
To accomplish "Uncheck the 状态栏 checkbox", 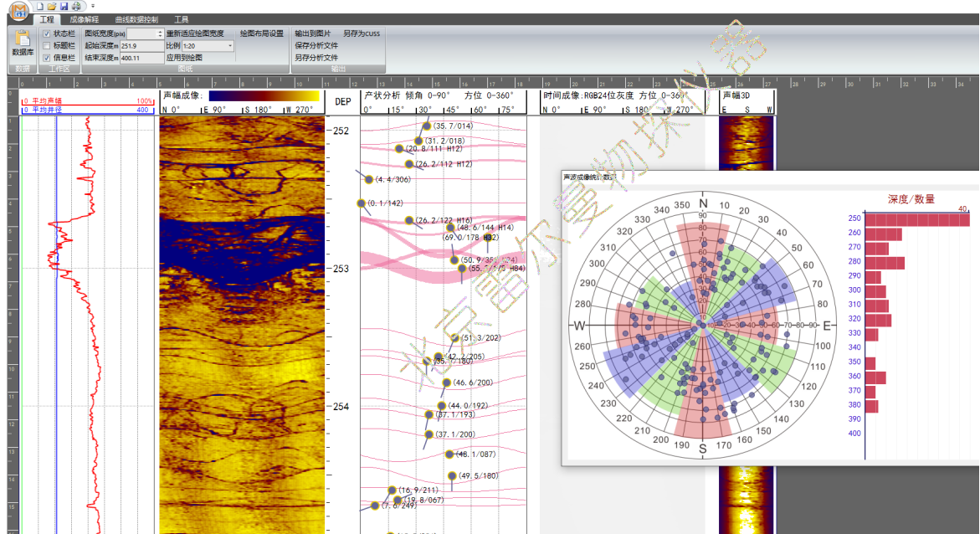I will (x=47, y=33).
